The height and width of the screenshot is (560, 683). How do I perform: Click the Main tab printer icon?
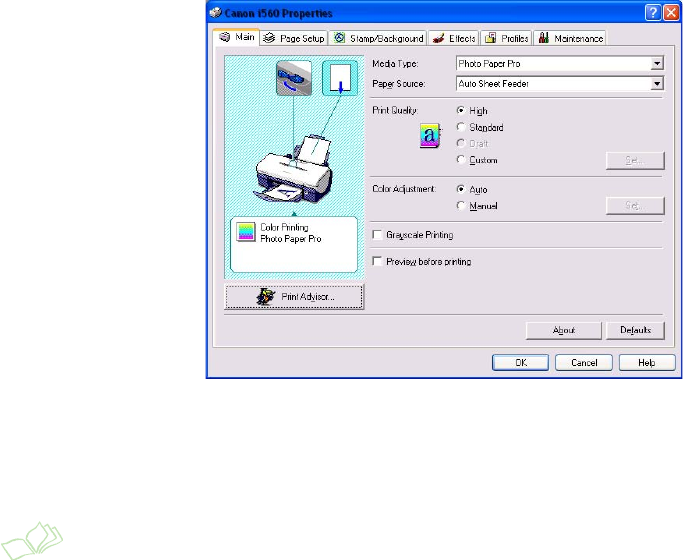(225, 37)
